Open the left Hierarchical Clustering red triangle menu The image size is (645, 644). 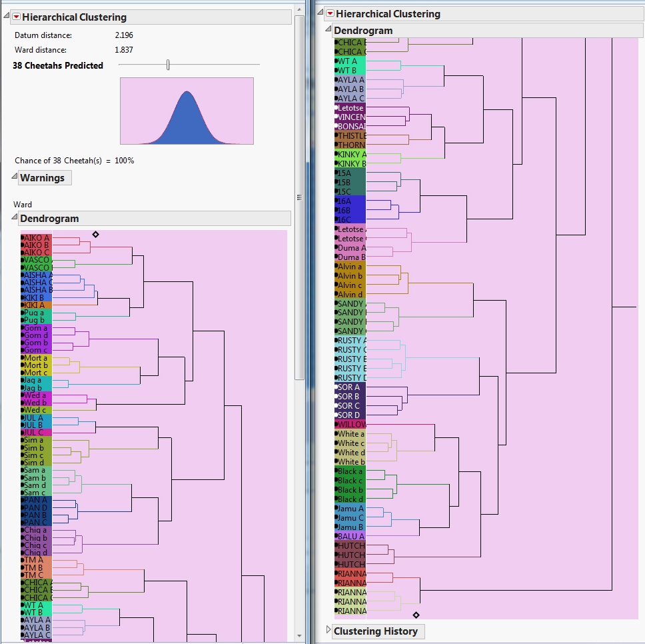(17, 17)
